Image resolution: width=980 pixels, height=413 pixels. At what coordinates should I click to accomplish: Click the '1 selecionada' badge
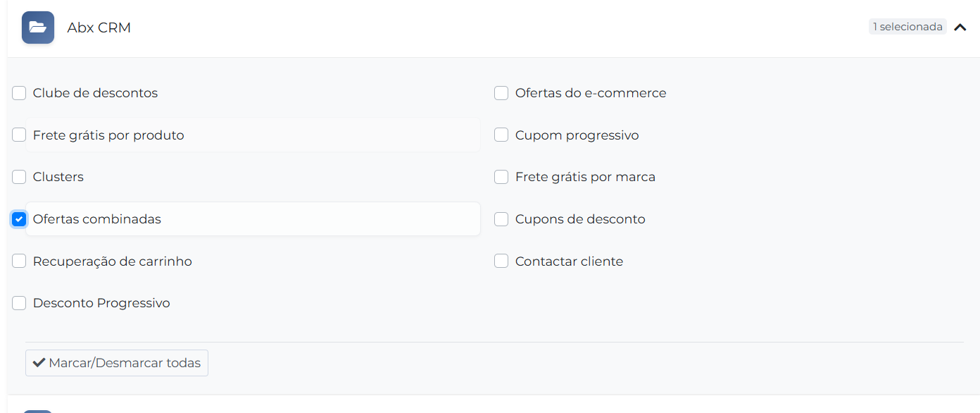(x=907, y=27)
